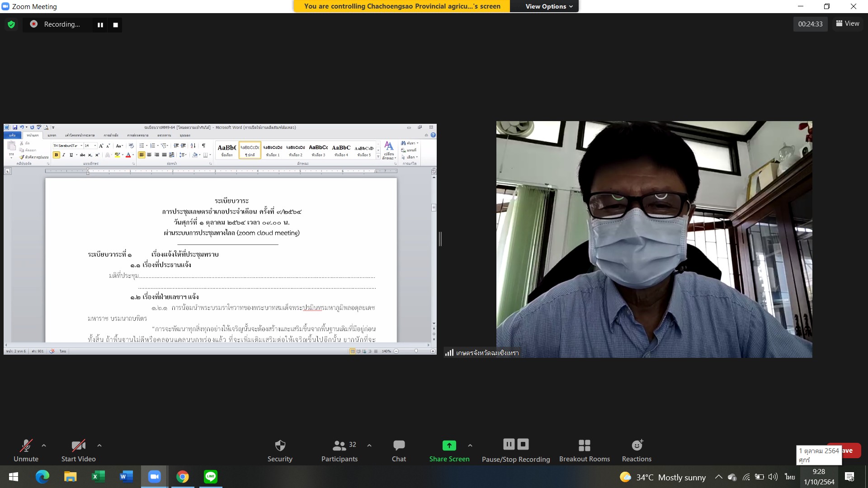Switch to the View layout menu
Screen dimensions: 868x488
click(x=847, y=23)
